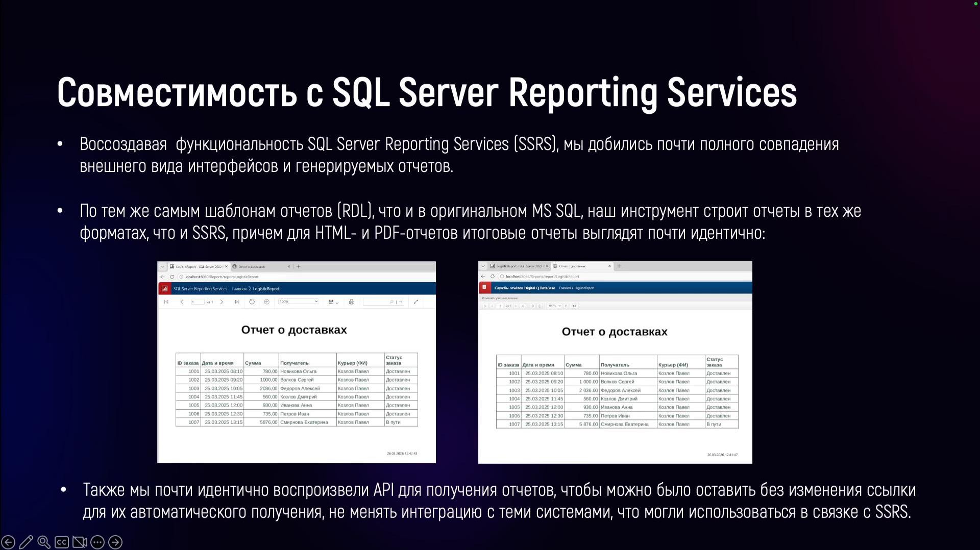
Task: Click page number field in left screenshot toolbar
Action: point(198,302)
